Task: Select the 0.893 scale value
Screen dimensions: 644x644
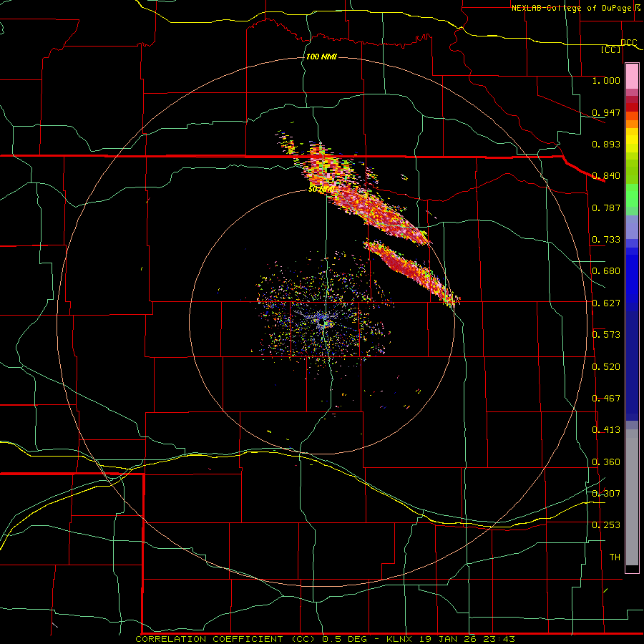Action: [x=606, y=144]
